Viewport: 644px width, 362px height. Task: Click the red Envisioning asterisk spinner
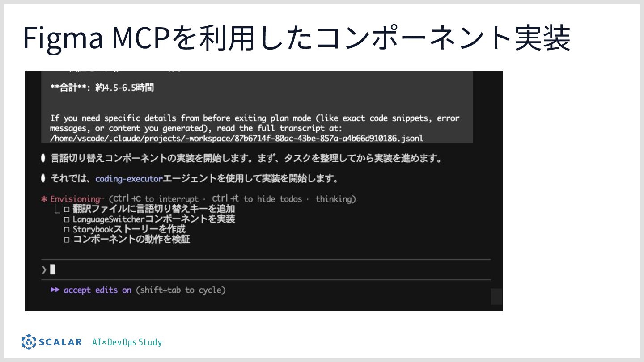pos(44,199)
